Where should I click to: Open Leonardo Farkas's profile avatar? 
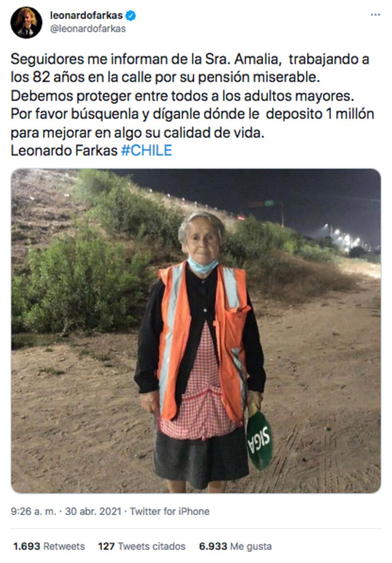[x=26, y=22]
